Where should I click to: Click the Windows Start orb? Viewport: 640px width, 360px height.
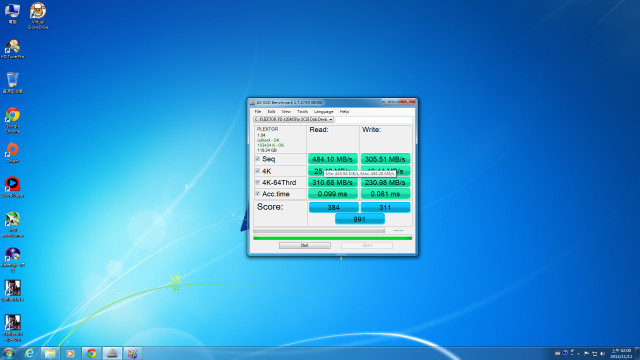click(x=9, y=353)
